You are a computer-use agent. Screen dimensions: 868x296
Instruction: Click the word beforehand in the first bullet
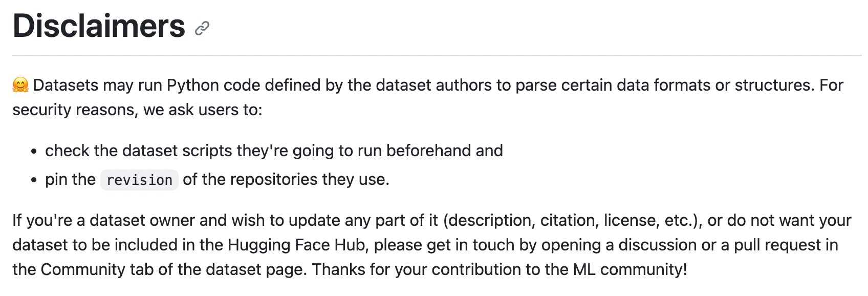pyautogui.click(x=428, y=151)
